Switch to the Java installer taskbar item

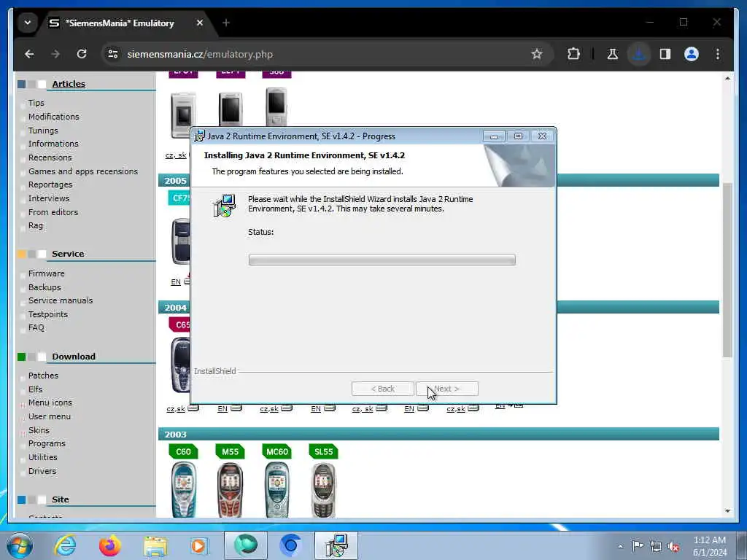click(x=336, y=545)
